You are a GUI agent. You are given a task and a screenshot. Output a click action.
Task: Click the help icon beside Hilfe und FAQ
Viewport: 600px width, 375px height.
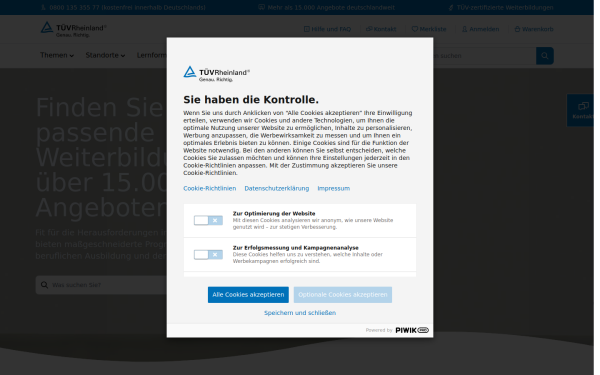click(x=307, y=29)
